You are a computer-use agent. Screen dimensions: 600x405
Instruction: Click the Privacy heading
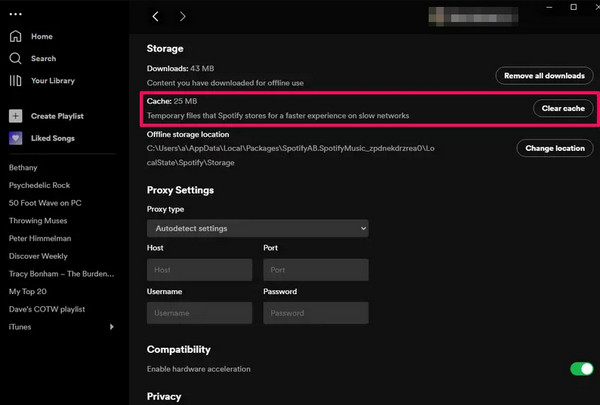point(164,397)
